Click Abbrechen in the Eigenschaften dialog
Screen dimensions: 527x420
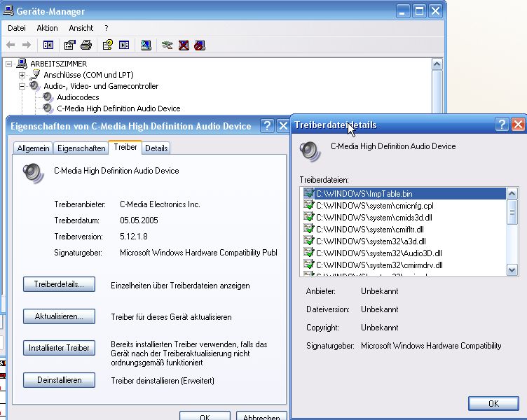tap(261, 416)
